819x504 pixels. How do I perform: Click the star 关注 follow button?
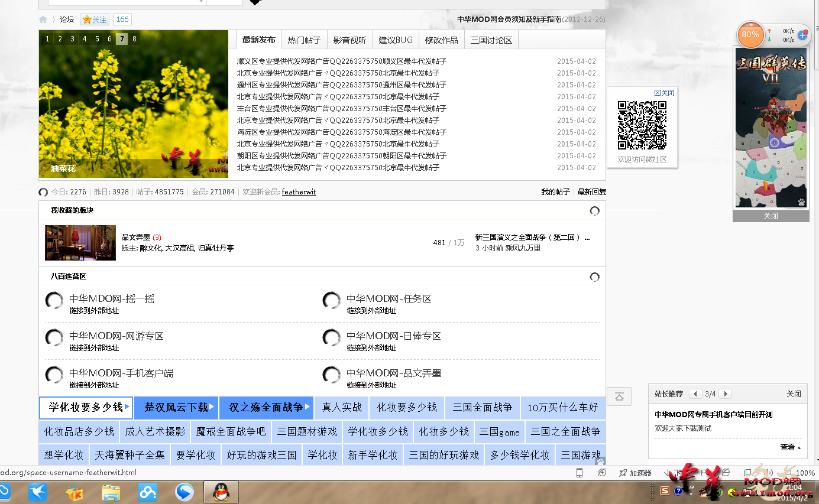[x=95, y=19]
